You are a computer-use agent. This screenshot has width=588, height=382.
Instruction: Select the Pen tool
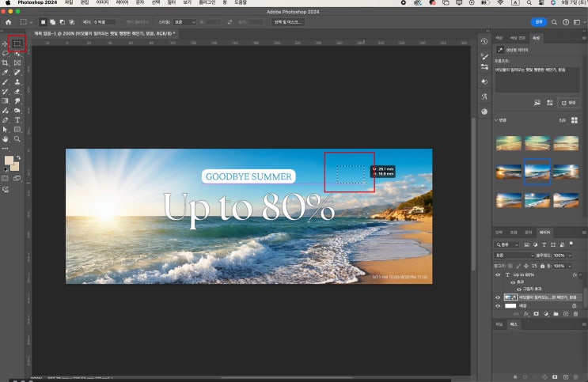tap(5, 120)
